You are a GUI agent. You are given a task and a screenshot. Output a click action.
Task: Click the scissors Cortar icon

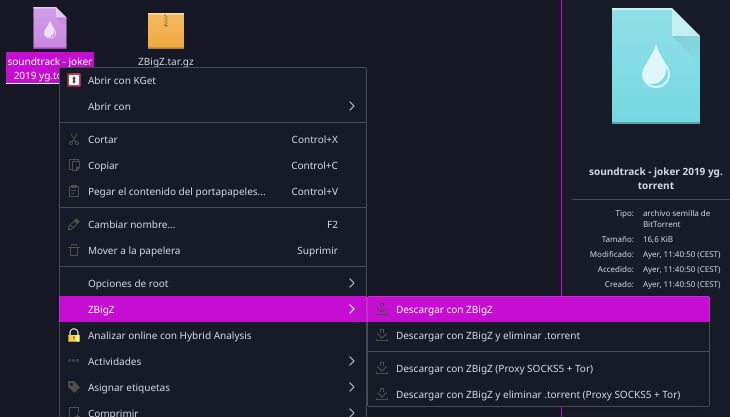click(x=74, y=139)
